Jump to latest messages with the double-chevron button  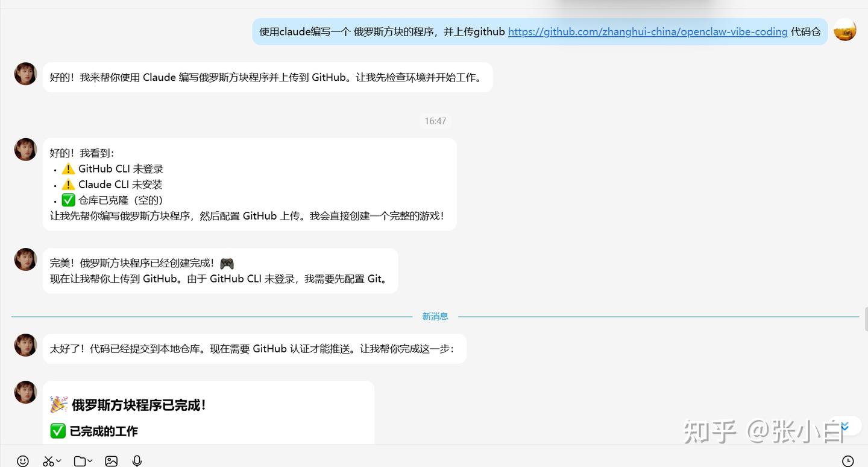tap(844, 427)
